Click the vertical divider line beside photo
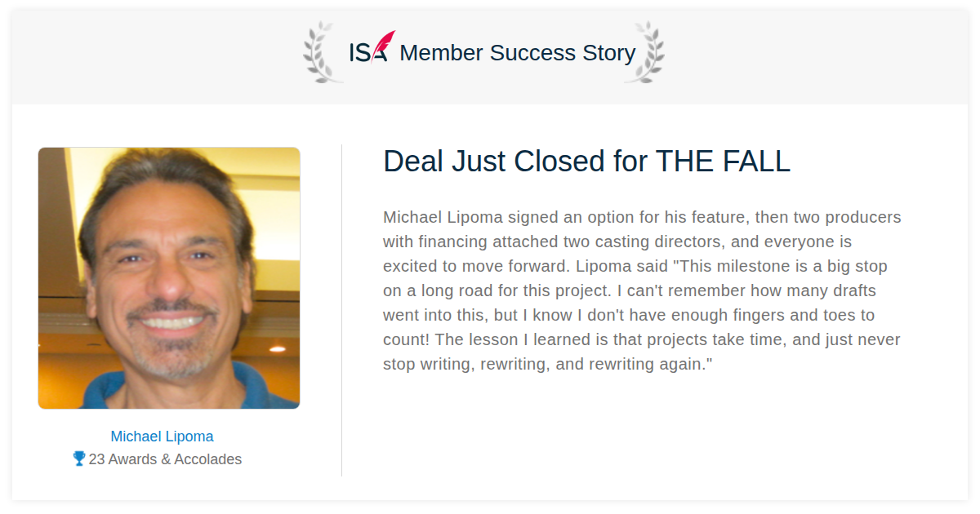Image resolution: width=980 pixels, height=514 pixels. (341, 310)
